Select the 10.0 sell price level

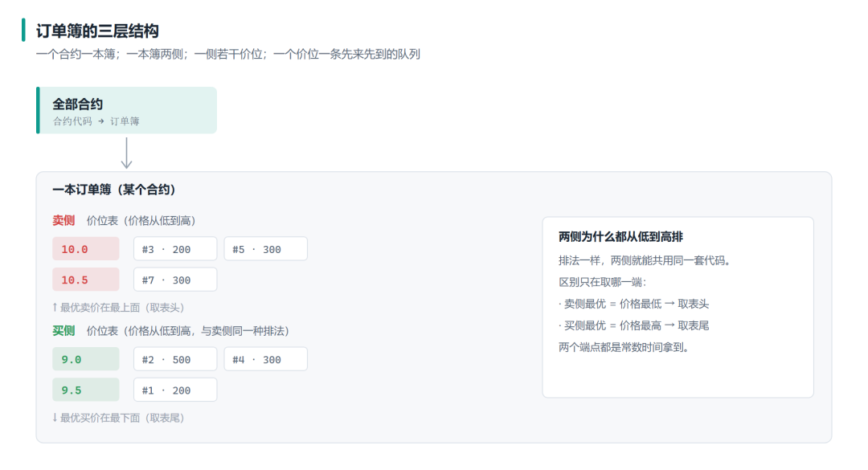click(x=86, y=248)
